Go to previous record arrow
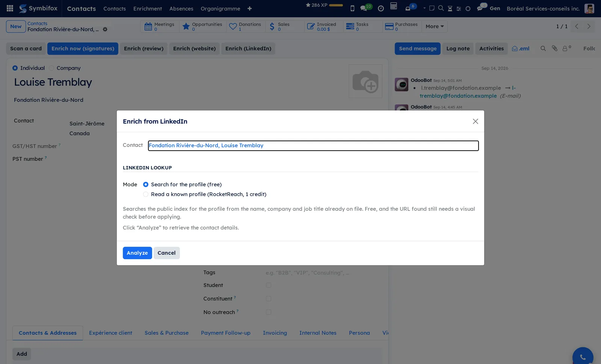 pos(577,26)
